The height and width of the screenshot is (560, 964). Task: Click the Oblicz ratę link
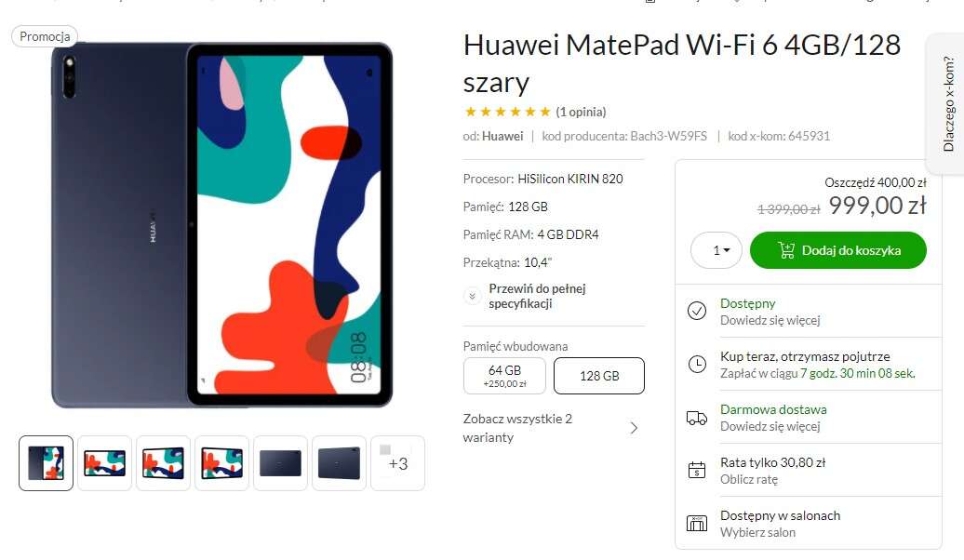749,479
